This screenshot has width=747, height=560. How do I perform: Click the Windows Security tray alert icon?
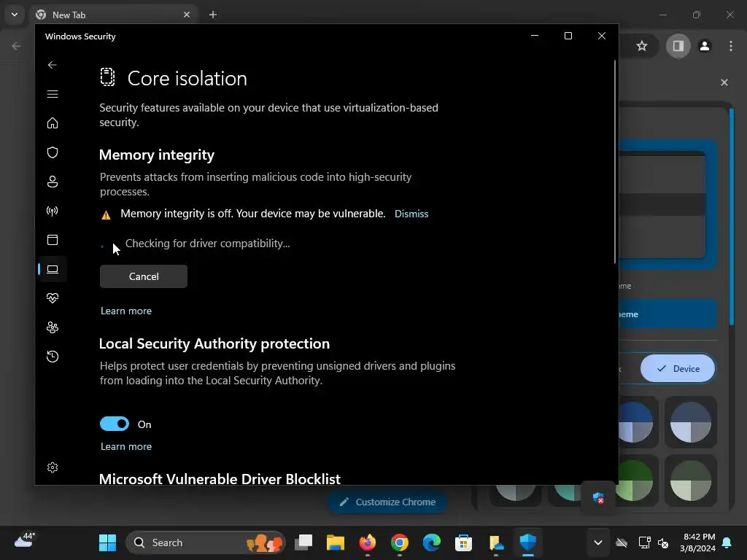598,499
